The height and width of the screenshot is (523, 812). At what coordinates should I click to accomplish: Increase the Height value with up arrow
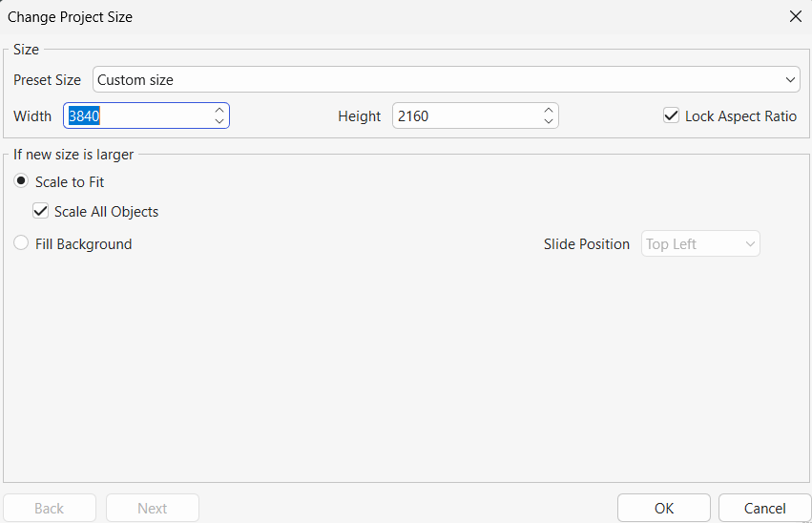click(549, 110)
